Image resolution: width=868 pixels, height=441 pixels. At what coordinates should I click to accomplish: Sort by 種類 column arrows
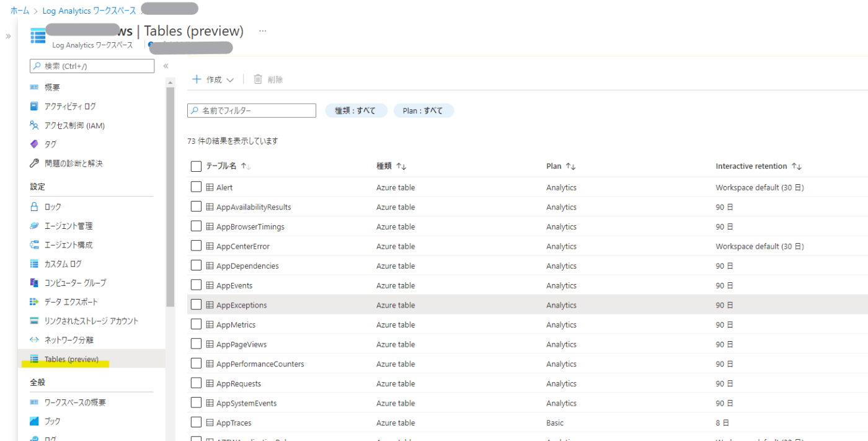[401, 166]
